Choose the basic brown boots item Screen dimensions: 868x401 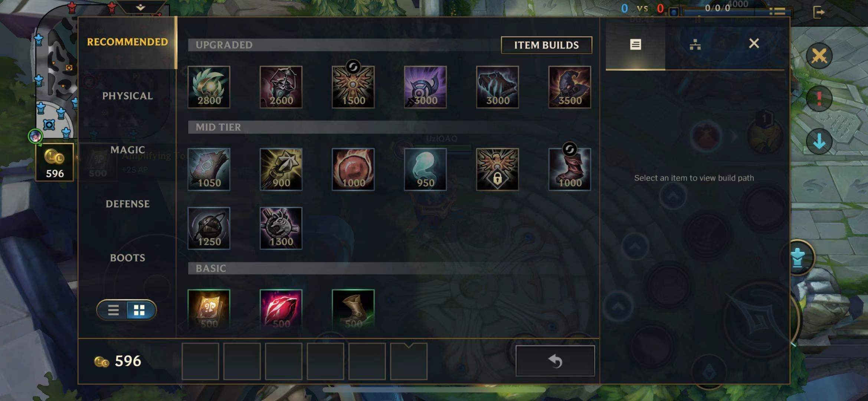353,309
